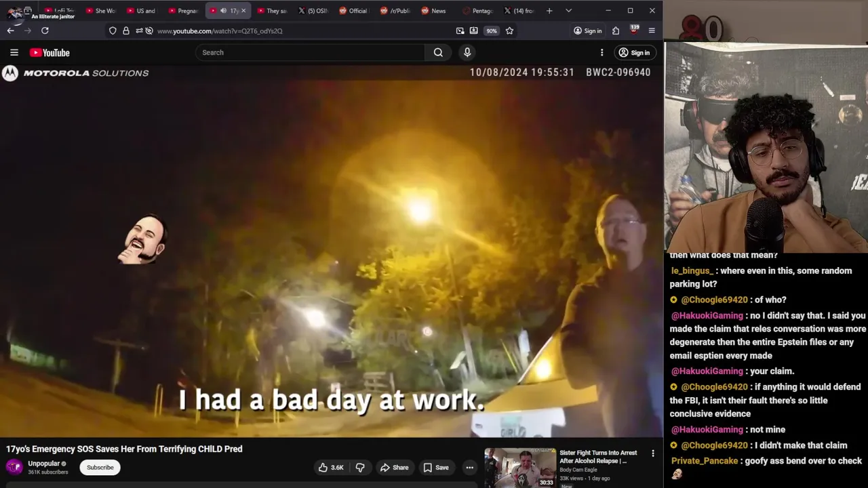This screenshot has width=868, height=488.
Task: Open the Sister Fight recommended video title
Action: (x=598, y=457)
